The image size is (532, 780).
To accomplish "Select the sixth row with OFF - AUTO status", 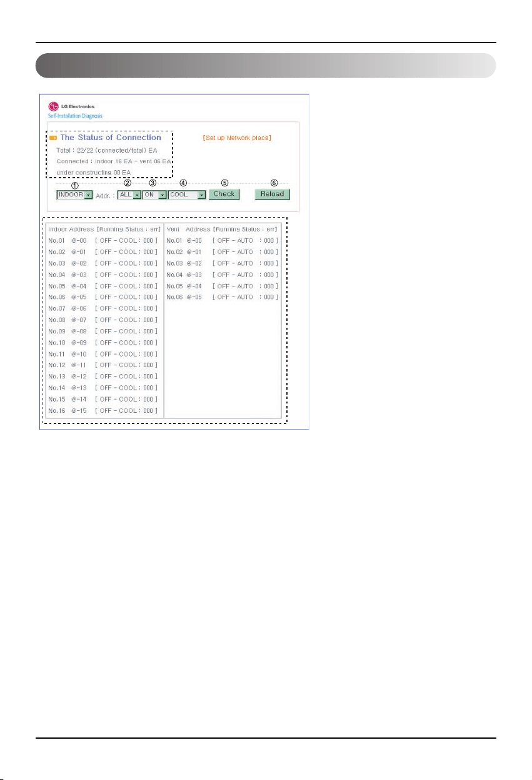I will [x=222, y=297].
